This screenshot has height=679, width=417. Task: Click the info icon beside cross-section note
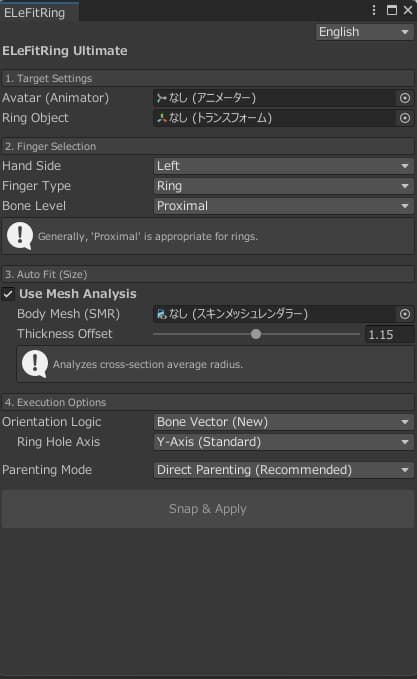pos(35,364)
